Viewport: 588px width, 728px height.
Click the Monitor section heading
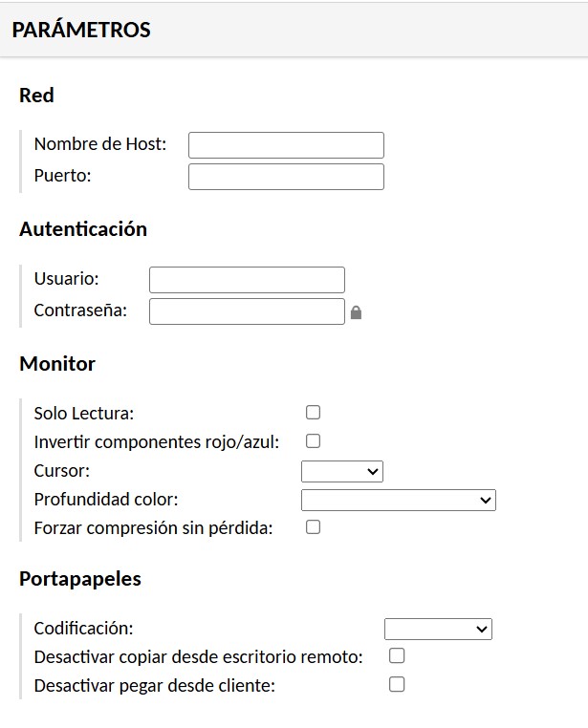point(57,364)
